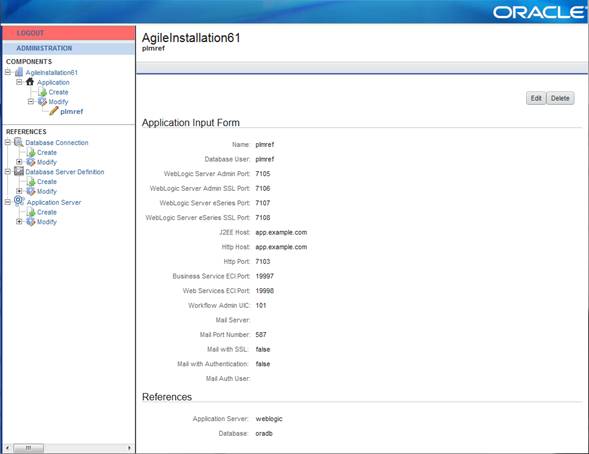Click the Oracle logo

(539, 12)
